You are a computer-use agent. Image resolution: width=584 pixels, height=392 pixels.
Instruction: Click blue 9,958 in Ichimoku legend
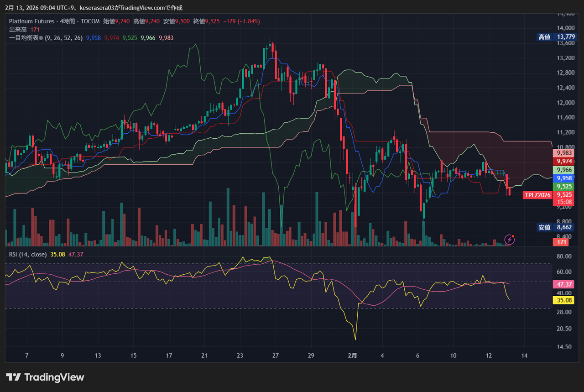click(x=94, y=38)
